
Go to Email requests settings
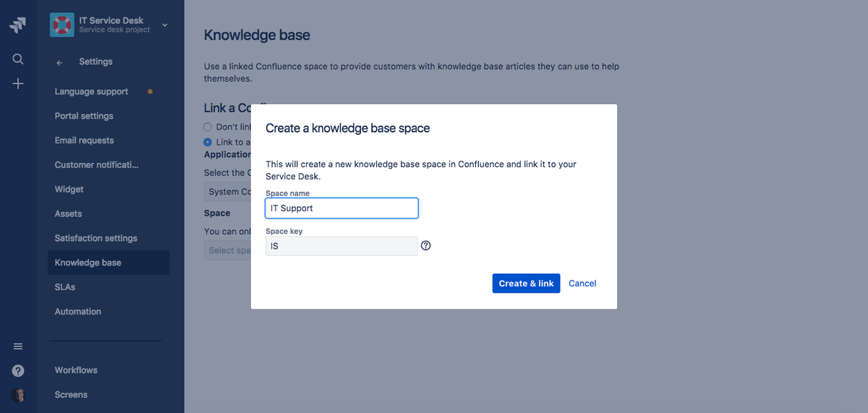coord(84,140)
